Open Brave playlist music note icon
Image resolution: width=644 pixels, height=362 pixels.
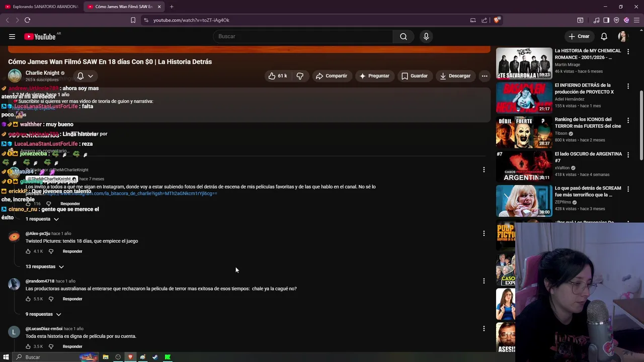click(x=596, y=20)
